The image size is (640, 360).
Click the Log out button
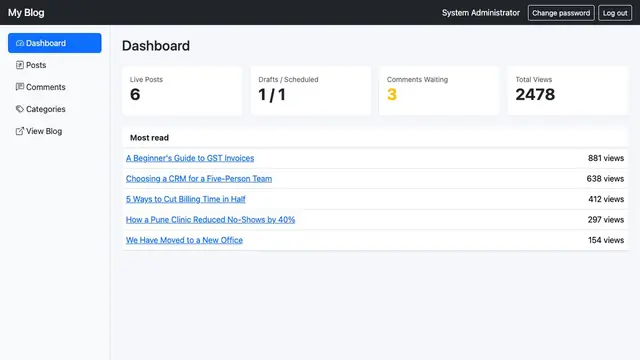coord(615,13)
